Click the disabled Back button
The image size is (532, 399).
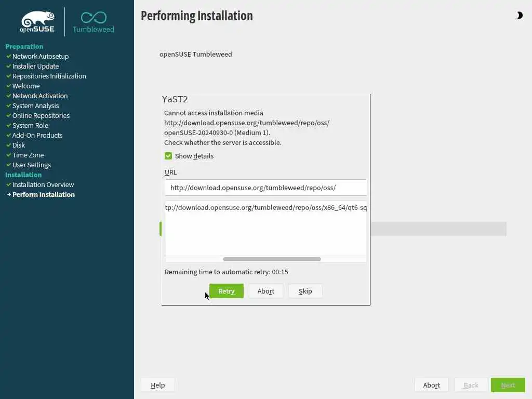[471, 385]
